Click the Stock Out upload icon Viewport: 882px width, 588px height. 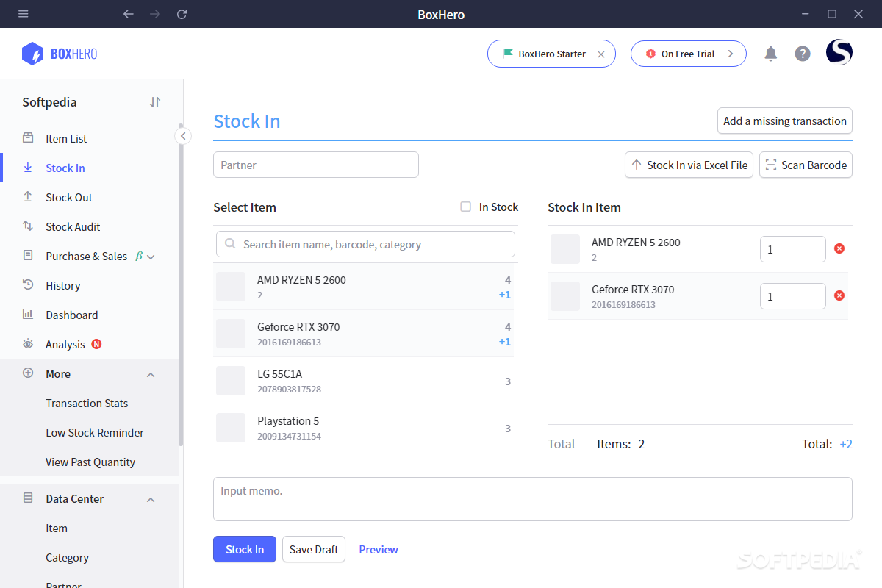coord(28,197)
